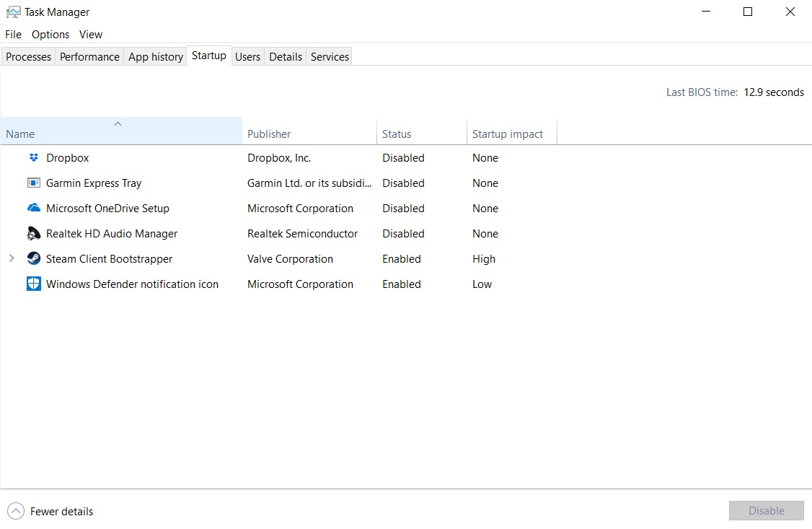
Task: Open the App history tab
Action: pos(155,56)
